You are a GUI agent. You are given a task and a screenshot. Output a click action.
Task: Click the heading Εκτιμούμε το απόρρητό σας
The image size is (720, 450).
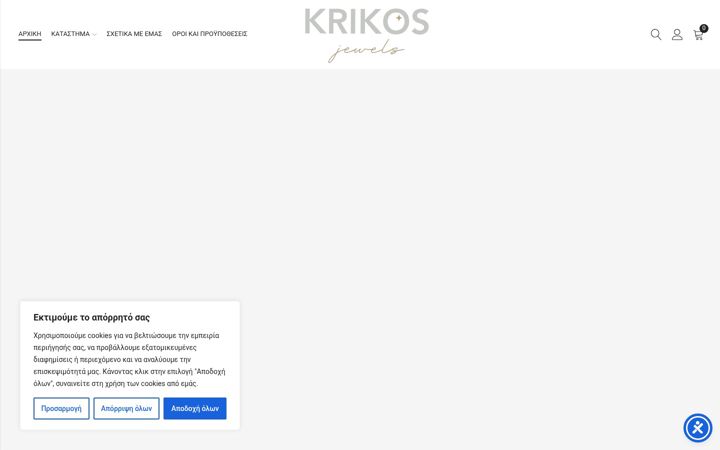coord(91,317)
